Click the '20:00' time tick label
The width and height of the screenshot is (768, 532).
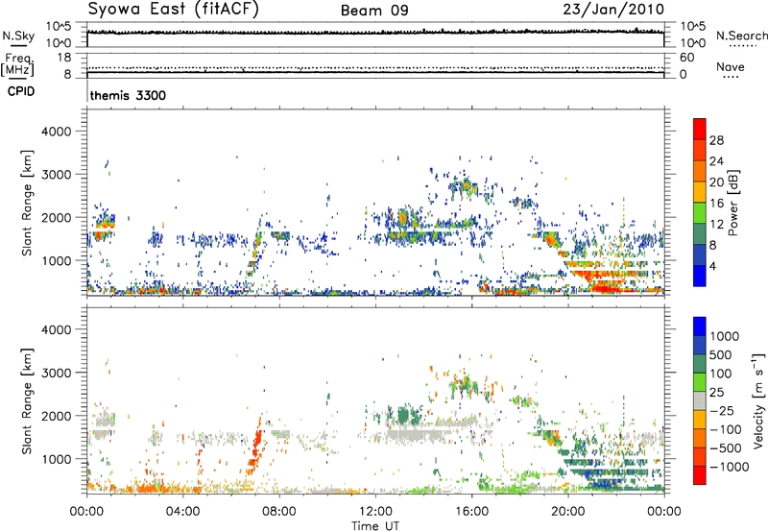(567, 512)
